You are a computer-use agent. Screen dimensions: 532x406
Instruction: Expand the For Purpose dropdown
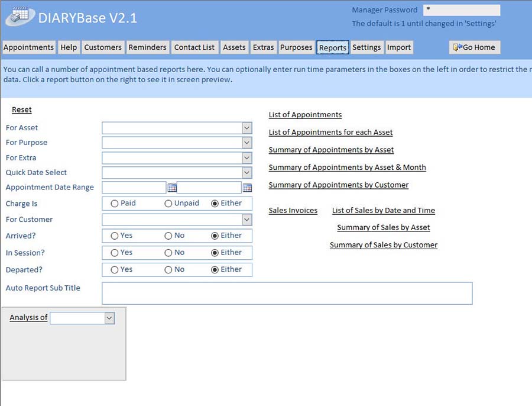(x=247, y=143)
